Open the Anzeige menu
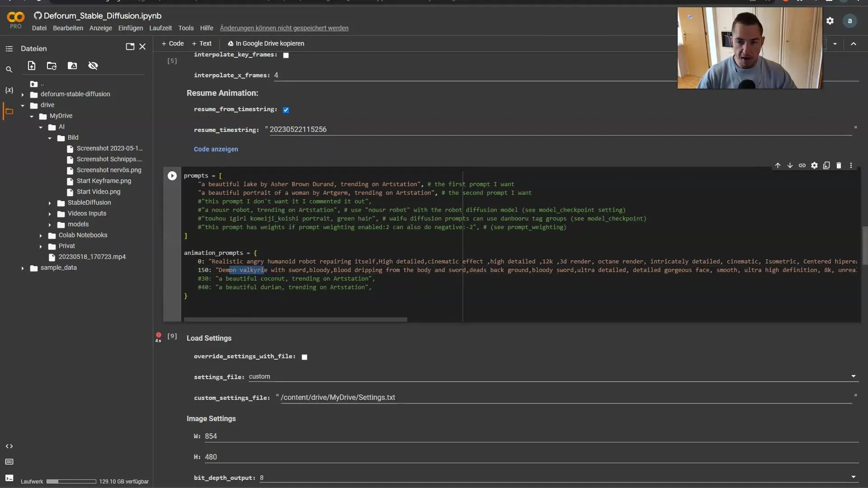Viewport: 868px width, 488px height. (101, 28)
